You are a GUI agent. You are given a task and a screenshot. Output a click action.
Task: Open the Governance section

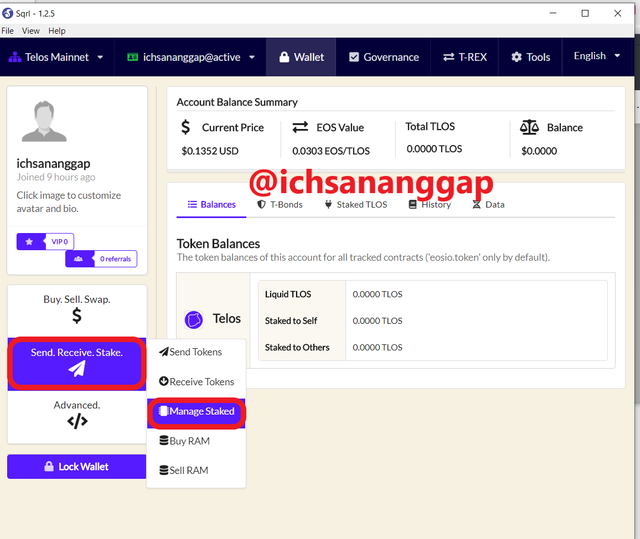[384, 57]
